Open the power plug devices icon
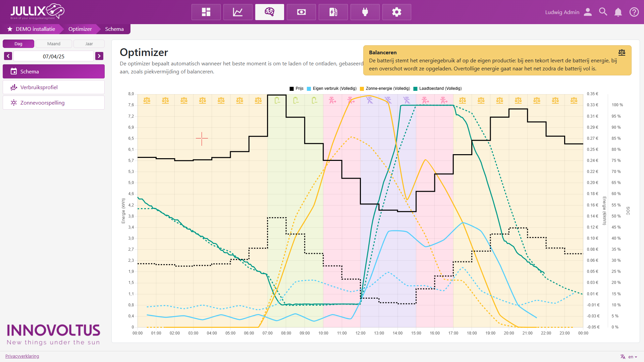644x362 pixels. [x=365, y=12]
